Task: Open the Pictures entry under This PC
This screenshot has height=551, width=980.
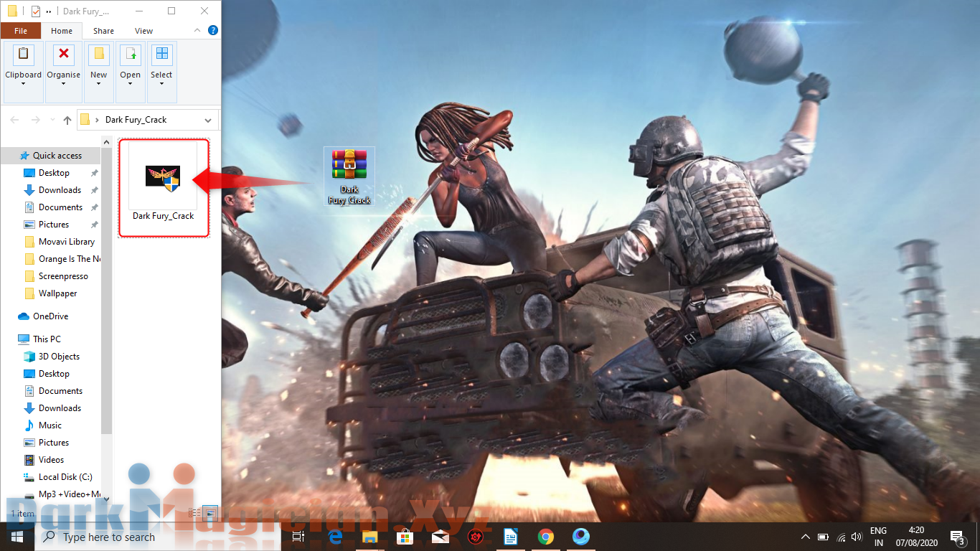Action: click(x=54, y=443)
